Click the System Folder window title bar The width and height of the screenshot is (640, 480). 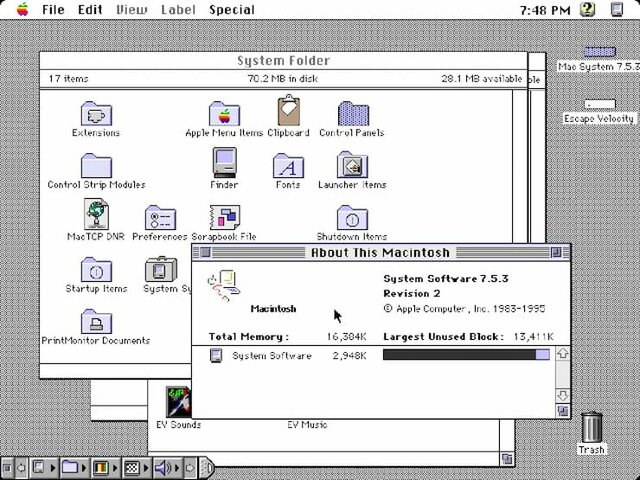[284, 60]
